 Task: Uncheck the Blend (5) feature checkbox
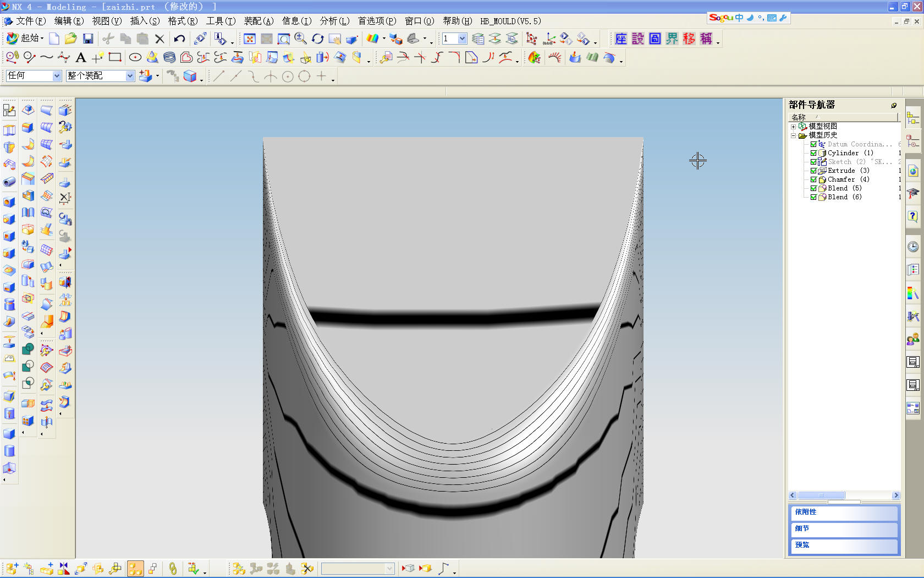click(813, 188)
